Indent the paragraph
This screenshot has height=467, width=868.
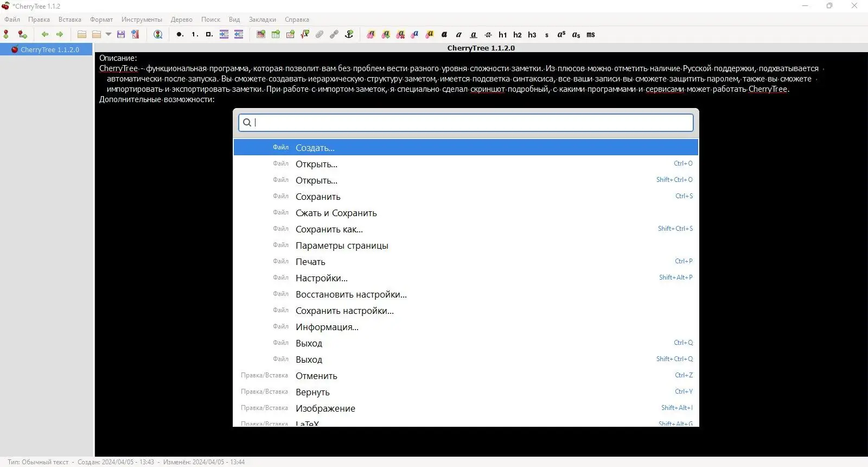click(x=224, y=34)
